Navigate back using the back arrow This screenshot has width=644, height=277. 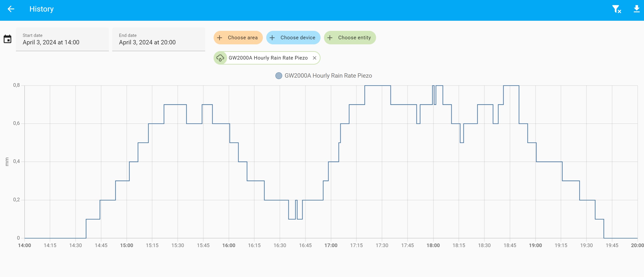click(11, 9)
